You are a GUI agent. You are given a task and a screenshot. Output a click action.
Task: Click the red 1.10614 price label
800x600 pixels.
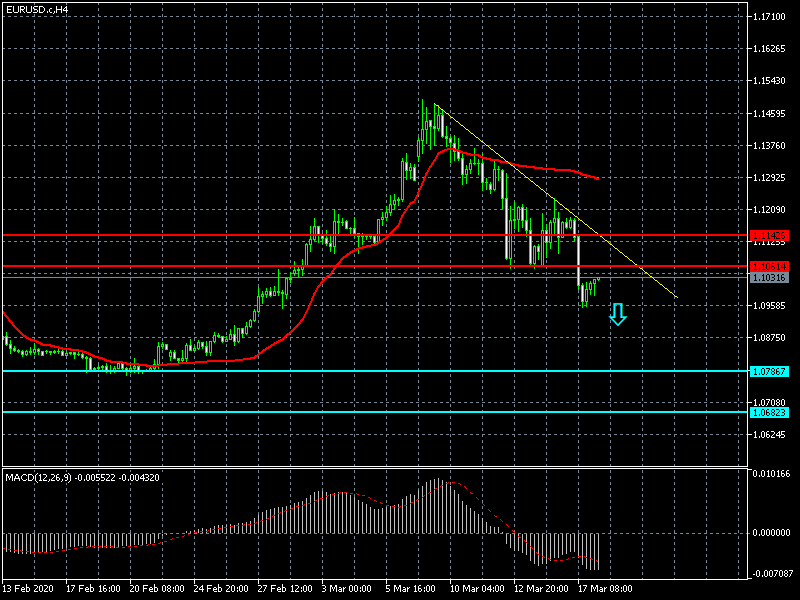(x=769, y=266)
